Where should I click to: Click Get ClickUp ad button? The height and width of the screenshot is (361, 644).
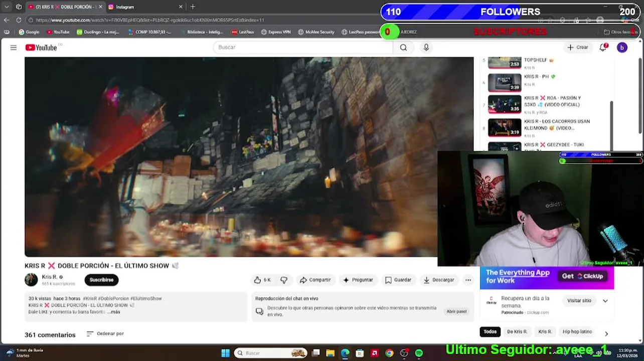pos(582,276)
